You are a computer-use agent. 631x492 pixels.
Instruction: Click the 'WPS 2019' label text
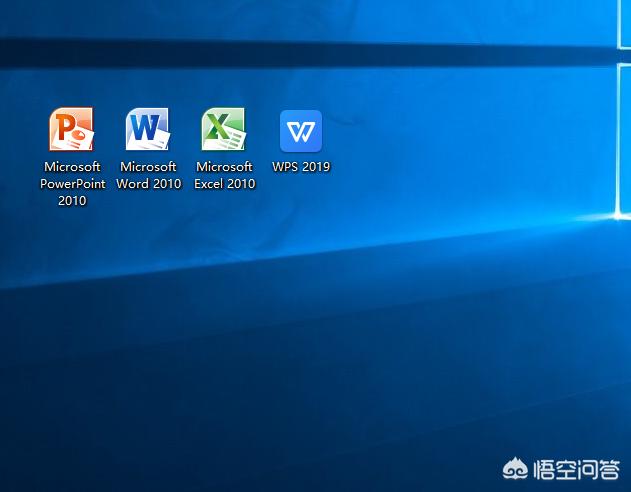[301, 167]
